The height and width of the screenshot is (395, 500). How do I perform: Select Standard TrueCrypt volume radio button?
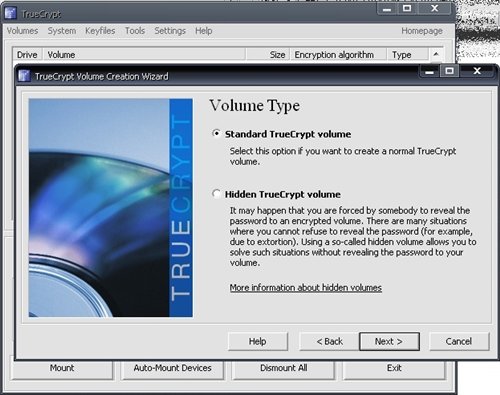point(217,134)
